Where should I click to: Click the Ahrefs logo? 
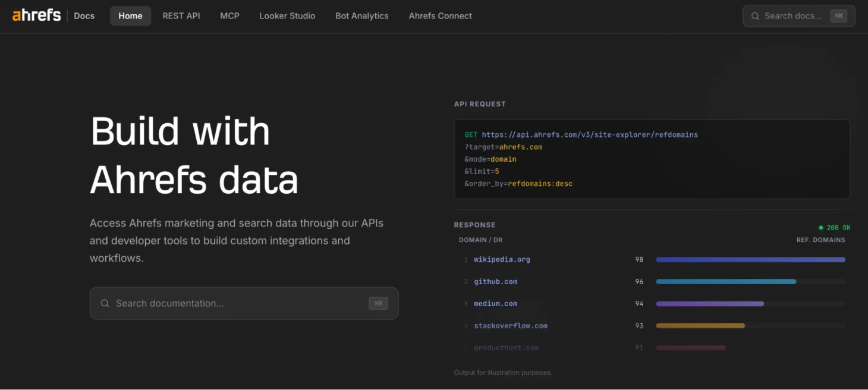36,15
